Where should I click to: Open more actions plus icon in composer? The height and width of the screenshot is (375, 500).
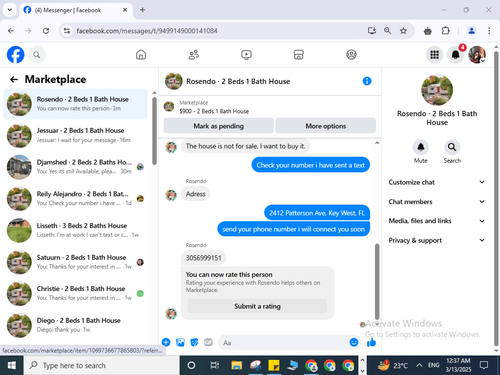(x=166, y=342)
